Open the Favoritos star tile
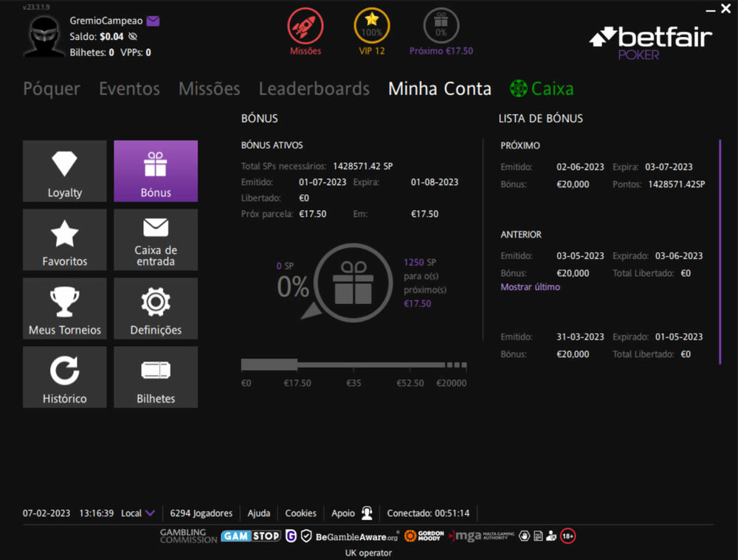 pyautogui.click(x=65, y=239)
